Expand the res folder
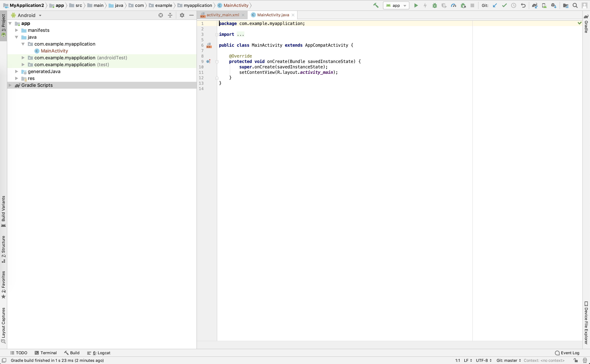 tap(17, 78)
